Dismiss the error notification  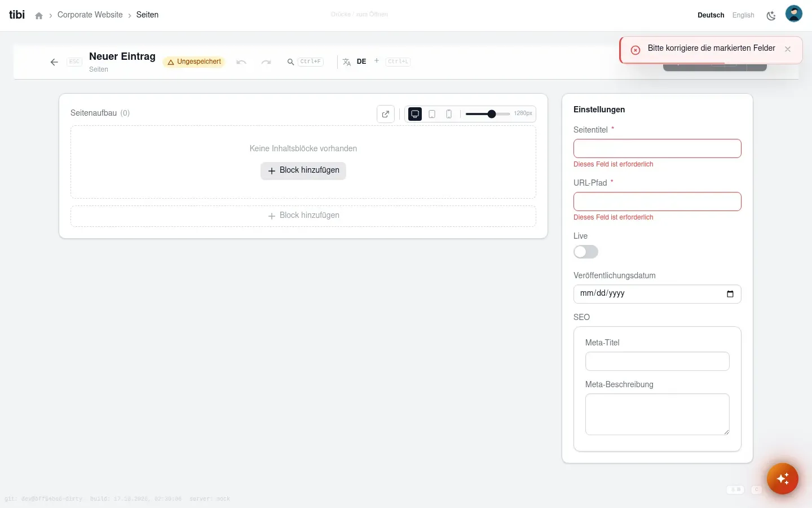tap(788, 49)
